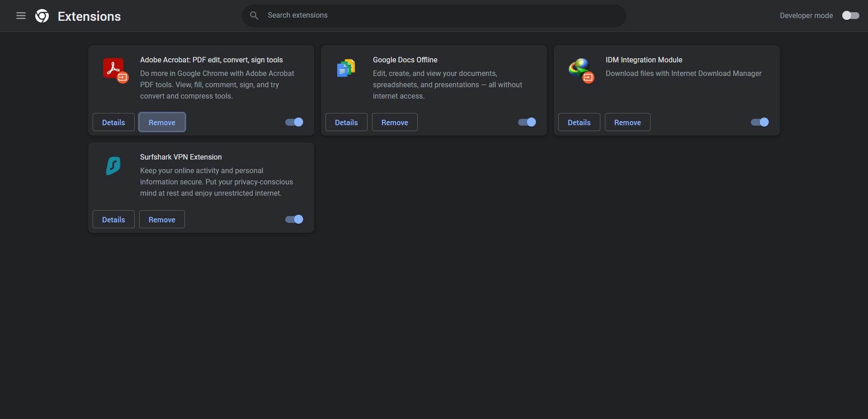Viewport: 868px width, 419px height.
Task: Open Details for Adobe Acrobat
Action: [x=113, y=122]
